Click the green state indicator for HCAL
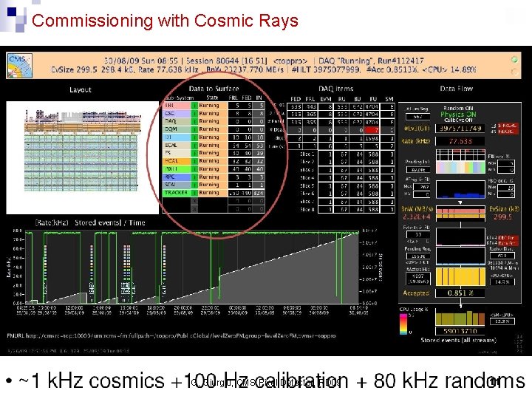The height and width of the screenshot is (399, 532). click(194, 161)
